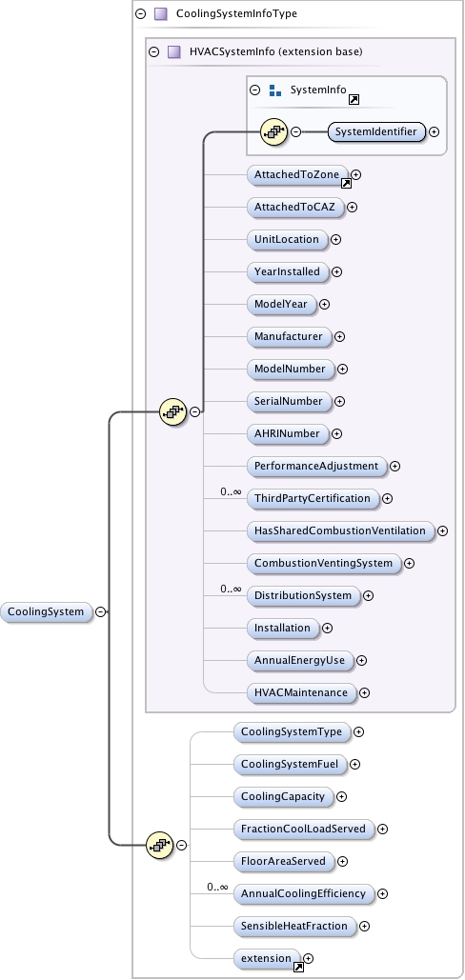Screen dimensions: 465x980
Task: Click the sequence icon inside SystemInfo
Action: tap(273, 131)
